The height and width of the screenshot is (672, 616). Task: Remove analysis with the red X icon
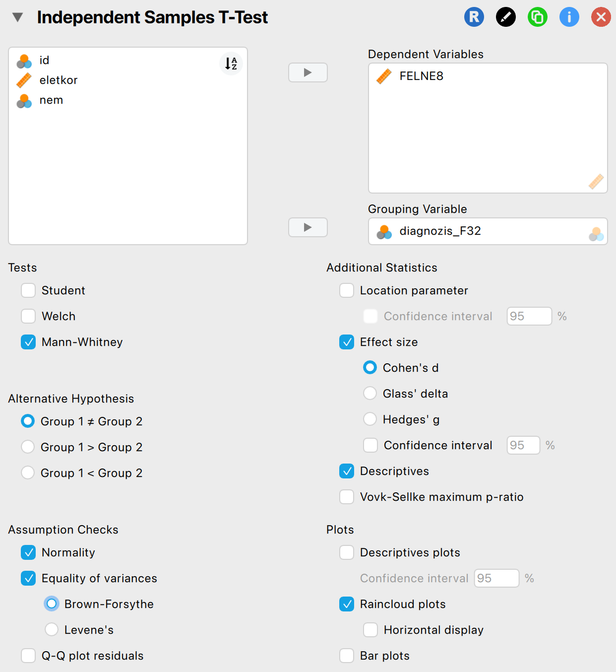coord(601,17)
